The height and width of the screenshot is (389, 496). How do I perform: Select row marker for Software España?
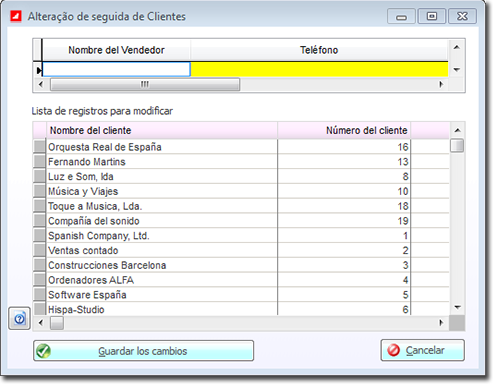39,294
